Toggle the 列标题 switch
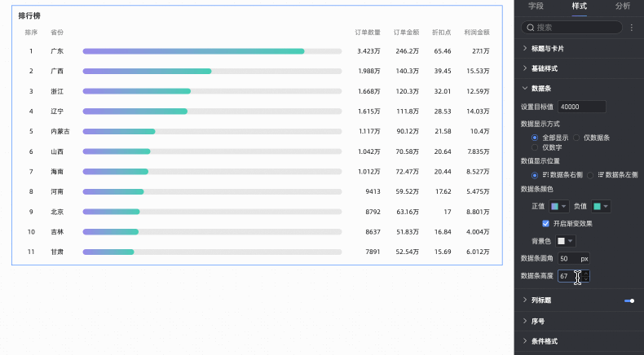 click(x=629, y=300)
